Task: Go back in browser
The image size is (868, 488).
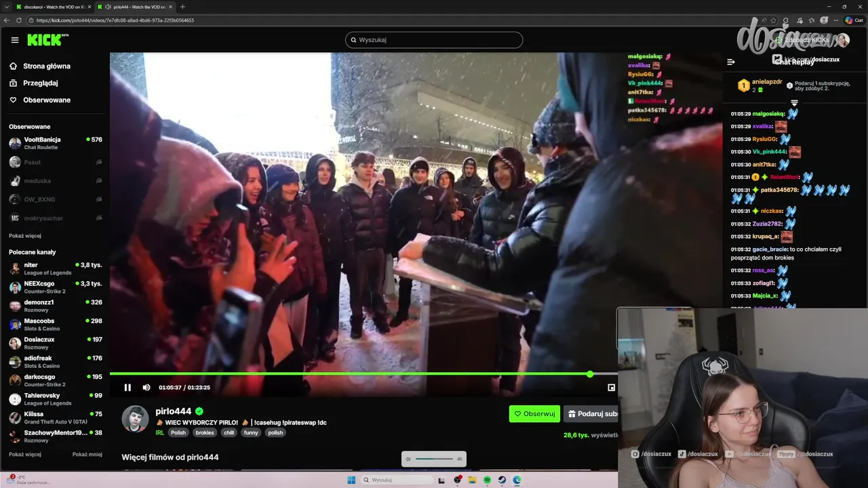Action: (x=6, y=20)
